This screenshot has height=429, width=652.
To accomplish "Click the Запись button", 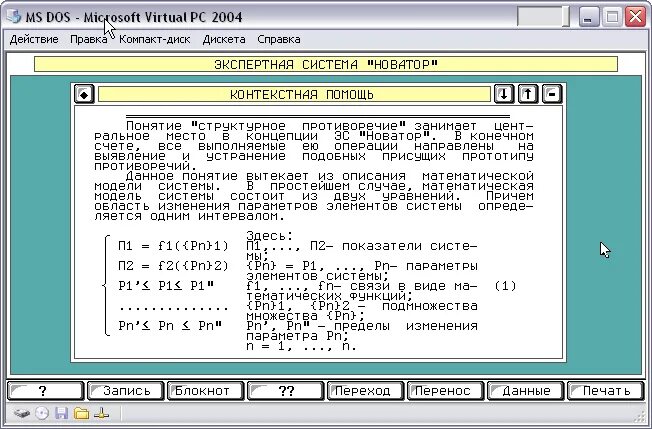I will click(x=126, y=391).
